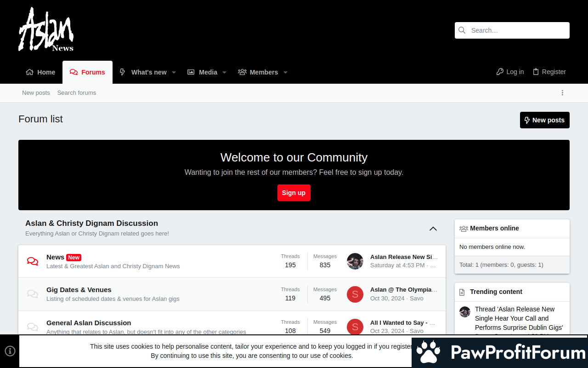The height and width of the screenshot is (368, 588).
Task: Click the Log in link
Action: [x=510, y=72]
